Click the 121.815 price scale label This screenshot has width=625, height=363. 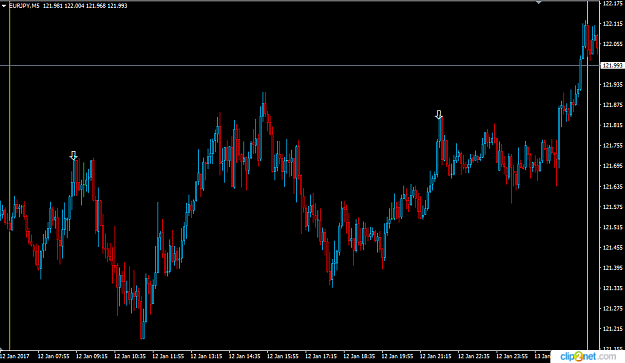[613, 125]
